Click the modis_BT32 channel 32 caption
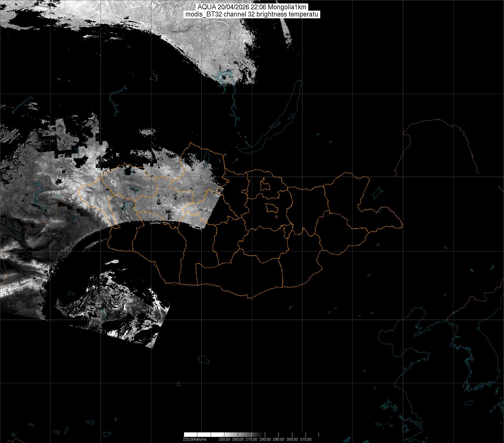This screenshot has height=443, width=504. (252, 14)
